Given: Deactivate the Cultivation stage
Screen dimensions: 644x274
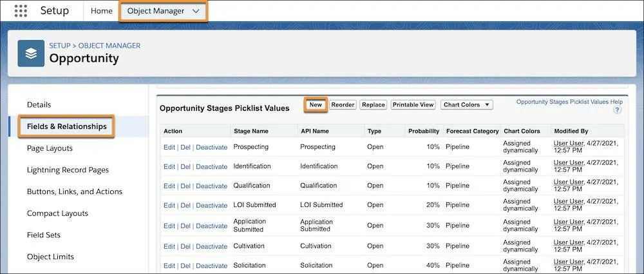Looking at the screenshot, I should click(x=211, y=246).
